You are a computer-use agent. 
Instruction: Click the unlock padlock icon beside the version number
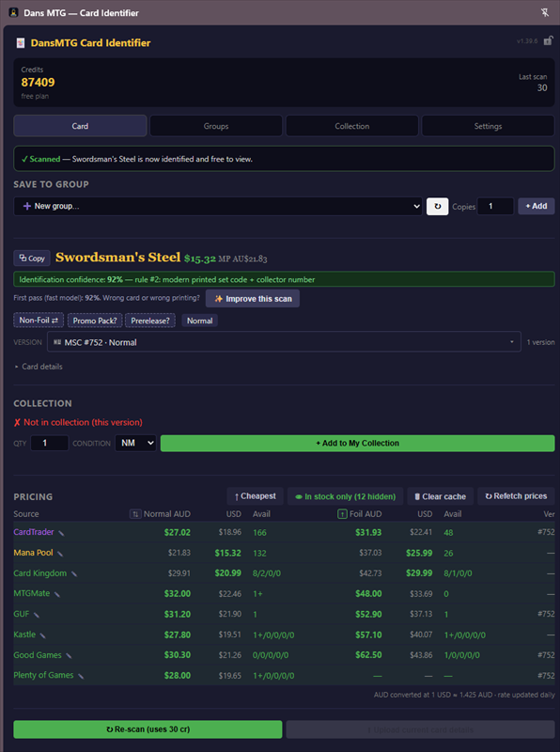point(548,41)
